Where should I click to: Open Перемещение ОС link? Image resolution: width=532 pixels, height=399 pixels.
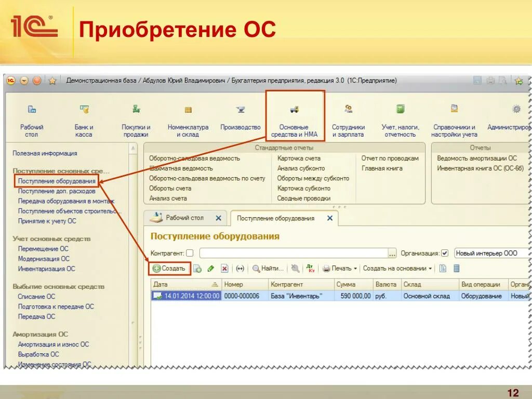[43, 249]
